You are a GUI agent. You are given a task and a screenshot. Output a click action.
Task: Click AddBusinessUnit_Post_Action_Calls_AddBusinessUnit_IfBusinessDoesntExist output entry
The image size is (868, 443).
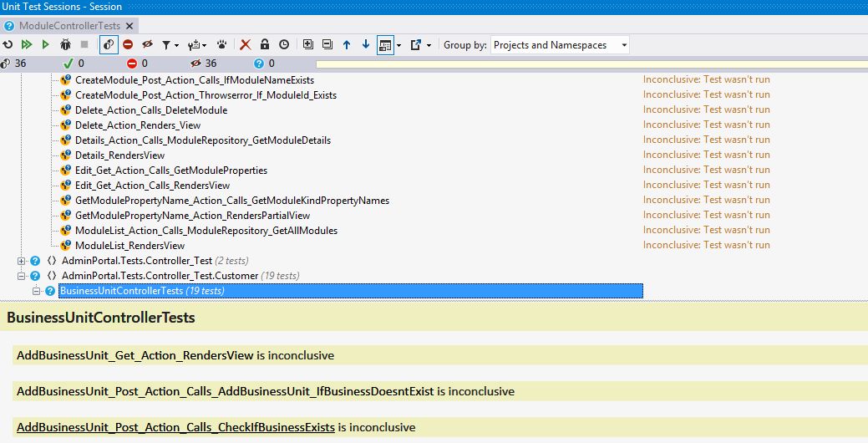(266, 391)
